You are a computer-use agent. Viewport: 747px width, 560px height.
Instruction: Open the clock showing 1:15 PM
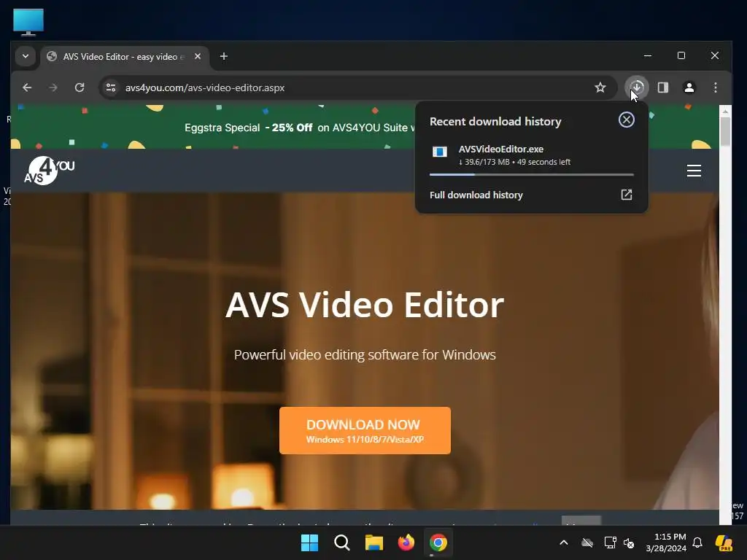pos(666,542)
